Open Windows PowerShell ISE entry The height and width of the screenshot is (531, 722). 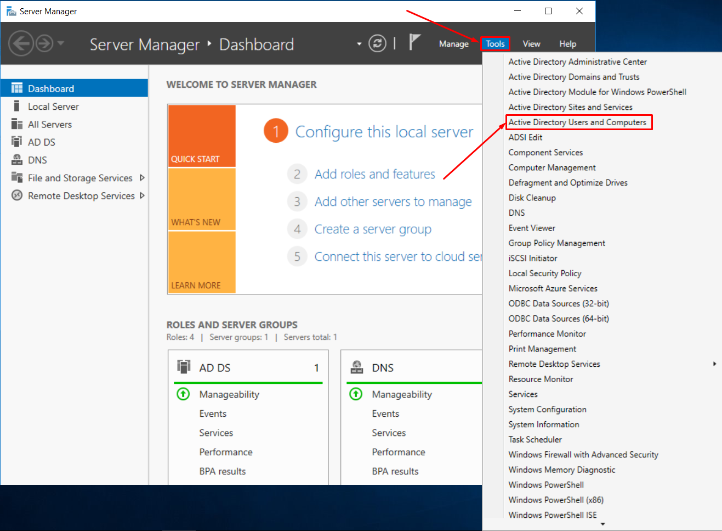tap(553, 515)
